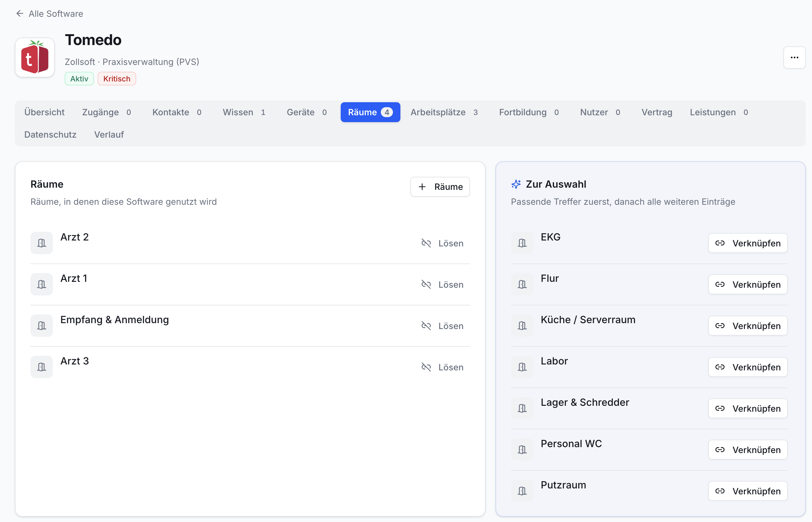Switch to the Zugänge tab
Screen dimensions: 812x522
click(x=106, y=112)
